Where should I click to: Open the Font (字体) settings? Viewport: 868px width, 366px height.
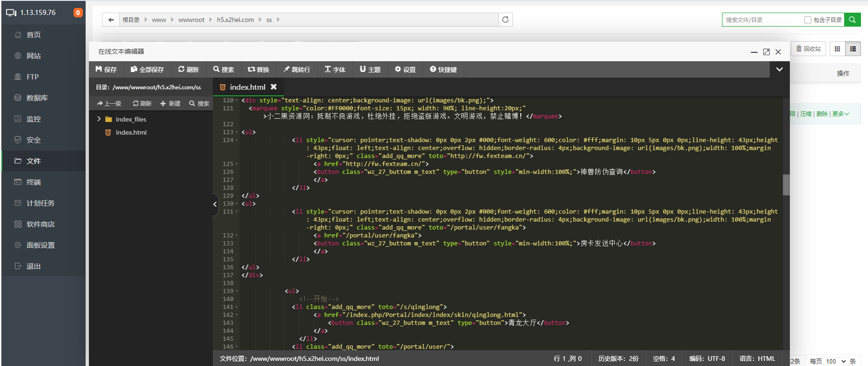coord(335,70)
